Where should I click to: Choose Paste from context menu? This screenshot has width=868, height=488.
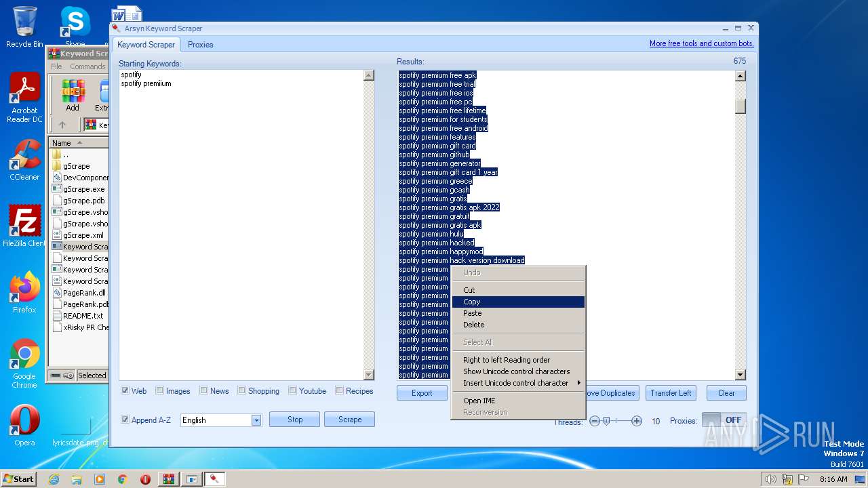519,313
